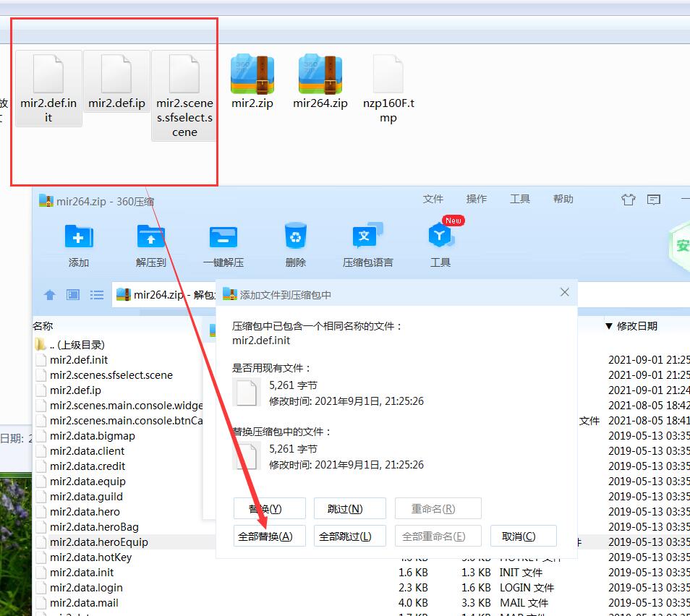The height and width of the screenshot is (616, 690).
Task: Open the 文件 menu
Action: point(433,199)
